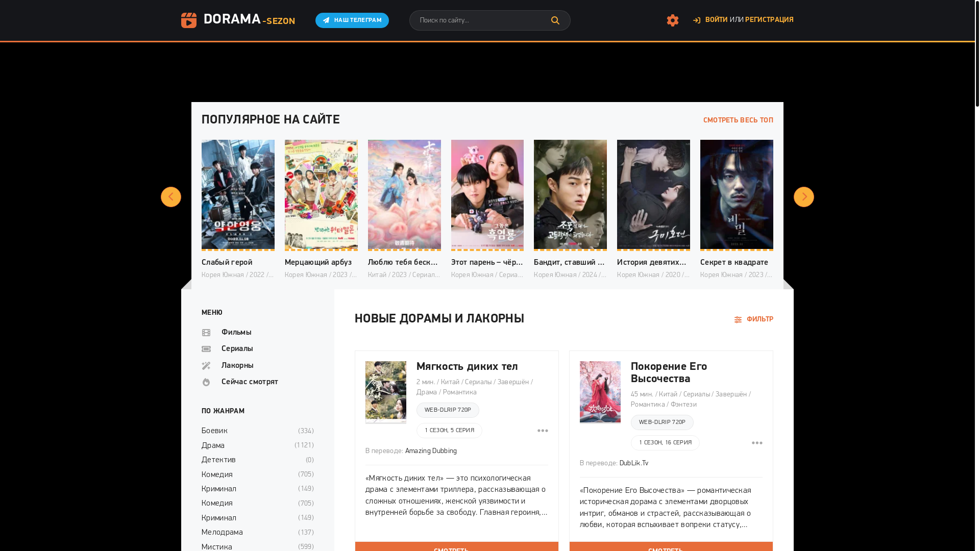Open the Сериалы menu item

pos(237,349)
